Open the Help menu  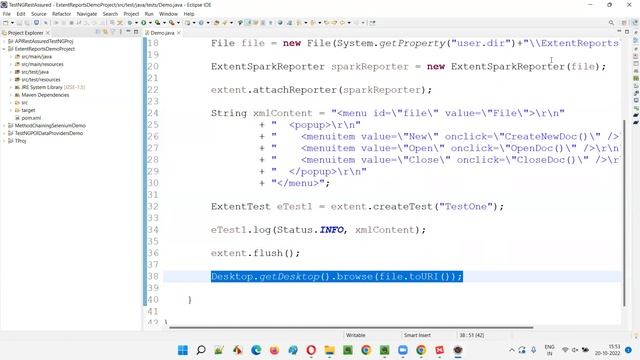189,14
